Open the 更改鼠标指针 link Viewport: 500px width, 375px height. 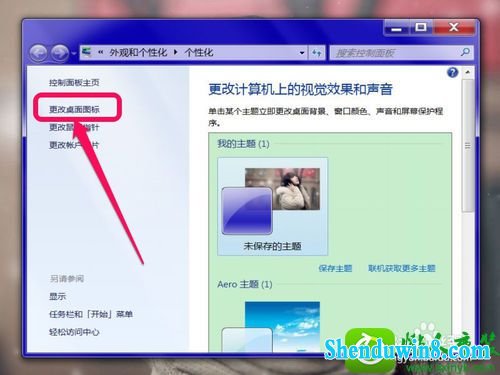[74, 127]
